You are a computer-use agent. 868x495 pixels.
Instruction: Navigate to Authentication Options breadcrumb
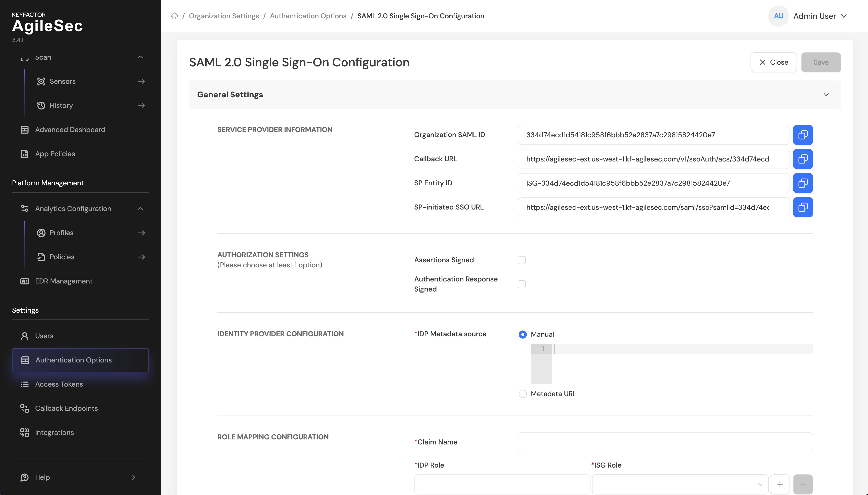pyautogui.click(x=308, y=16)
